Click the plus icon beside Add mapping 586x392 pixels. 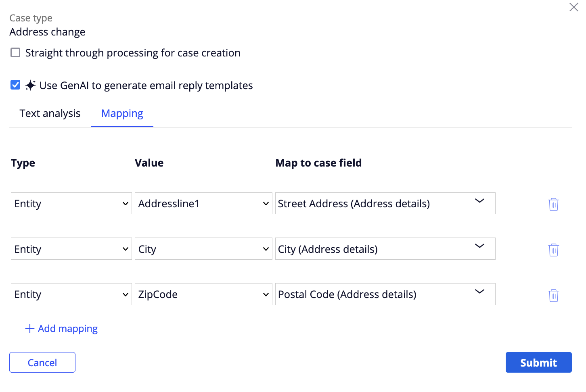click(29, 329)
